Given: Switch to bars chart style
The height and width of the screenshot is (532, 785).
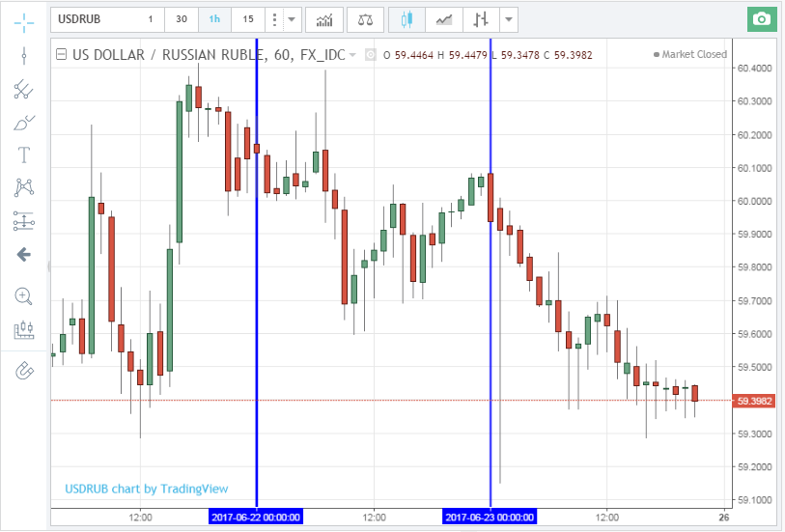Looking at the screenshot, I should (481, 20).
